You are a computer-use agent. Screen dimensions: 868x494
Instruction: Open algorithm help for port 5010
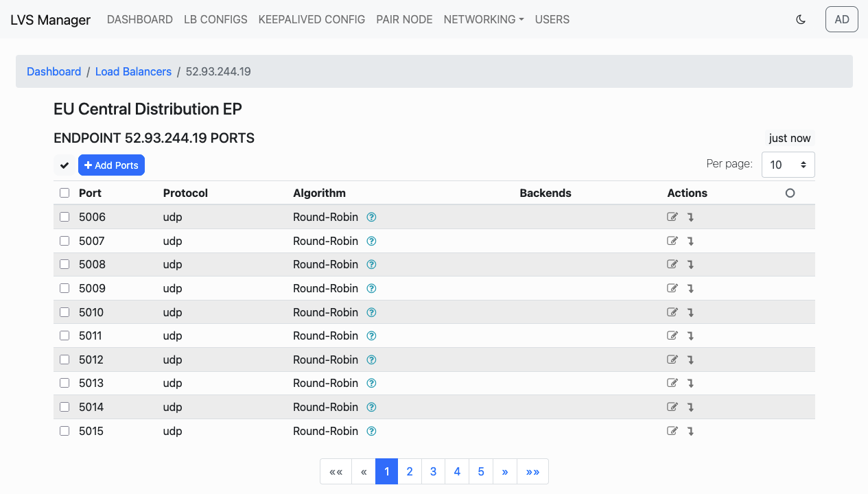tap(371, 312)
